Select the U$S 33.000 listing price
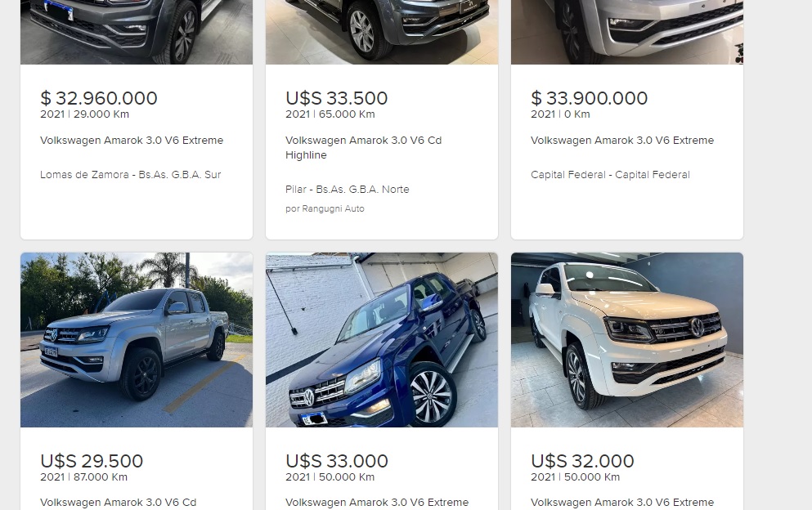Viewport: 812px width, 510px height. point(337,461)
